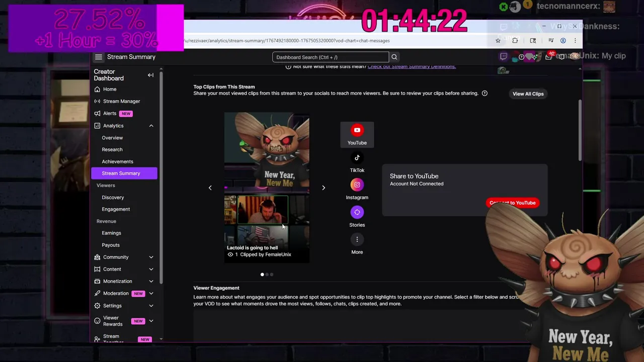Click the info icon after the clips description

485,93
